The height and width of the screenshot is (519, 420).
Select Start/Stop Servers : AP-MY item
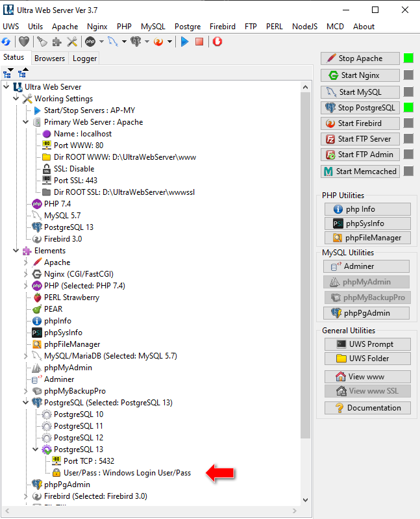point(90,110)
